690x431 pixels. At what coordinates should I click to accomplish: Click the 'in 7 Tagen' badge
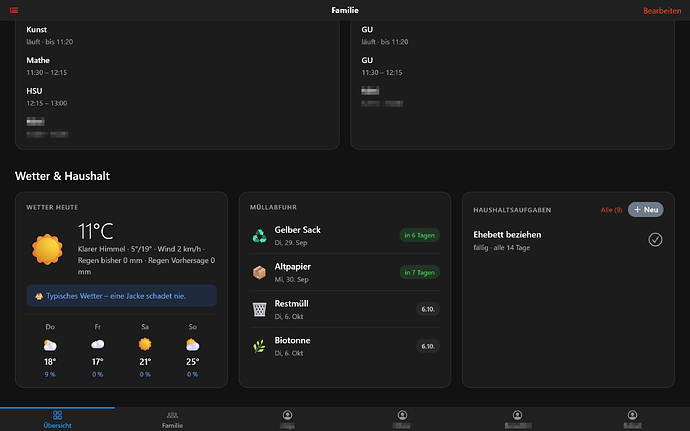(419, 272)
